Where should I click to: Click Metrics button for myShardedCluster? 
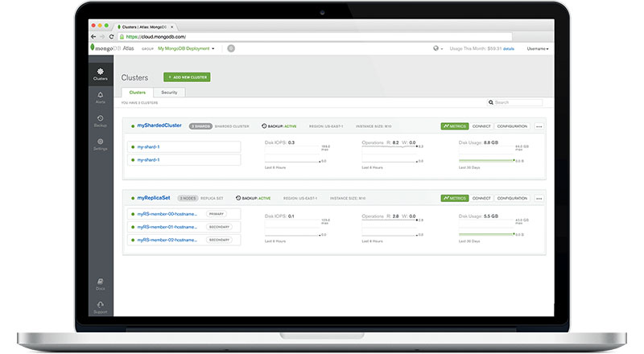point(454,126)
